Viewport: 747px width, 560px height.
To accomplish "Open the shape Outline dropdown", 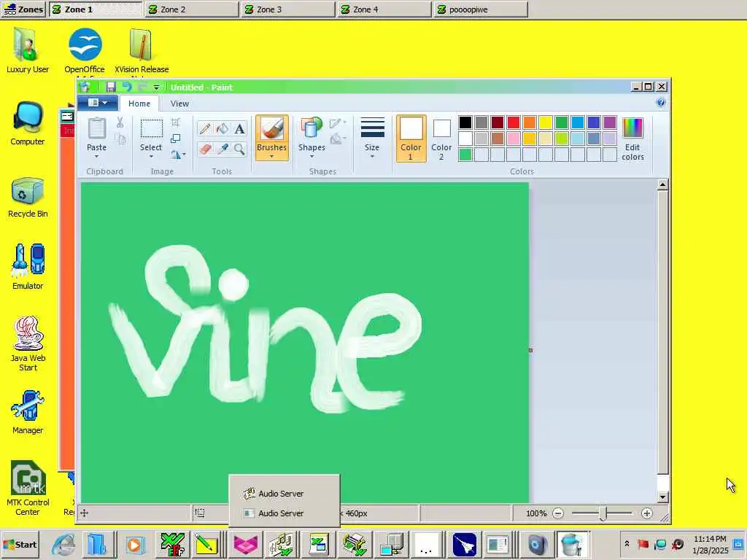I will [x=338, y=123].
